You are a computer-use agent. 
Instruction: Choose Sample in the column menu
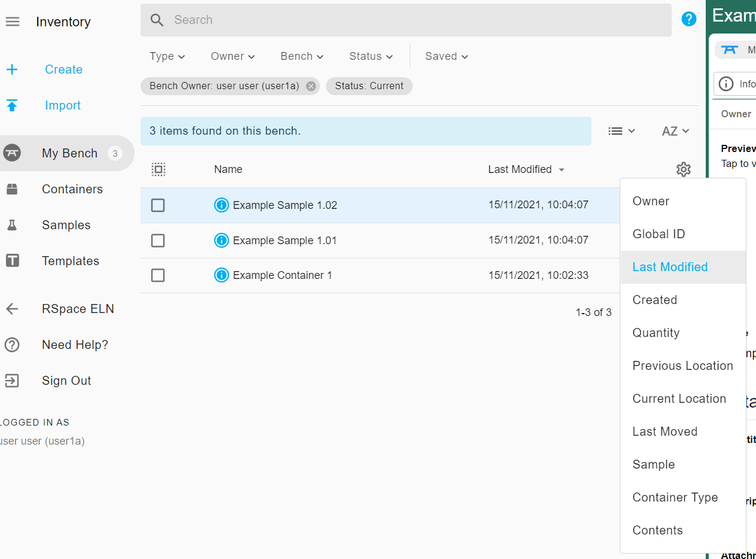[x=683, y=464]
